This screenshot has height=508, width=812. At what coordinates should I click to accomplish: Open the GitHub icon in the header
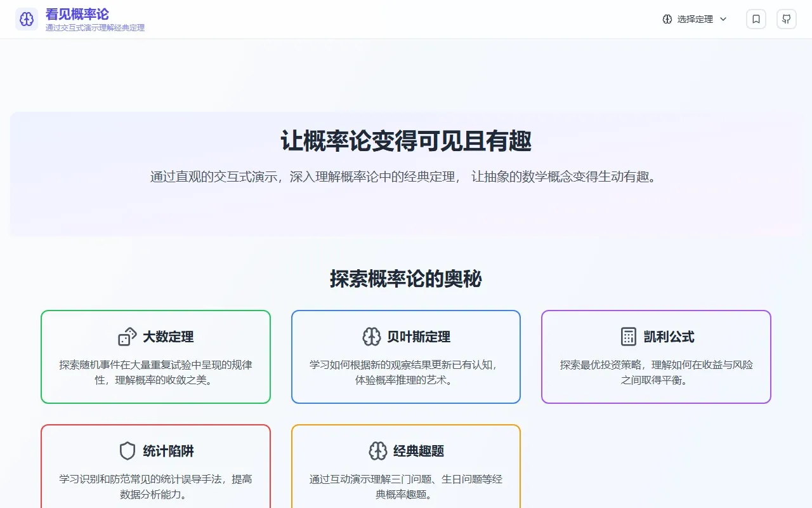786,19
